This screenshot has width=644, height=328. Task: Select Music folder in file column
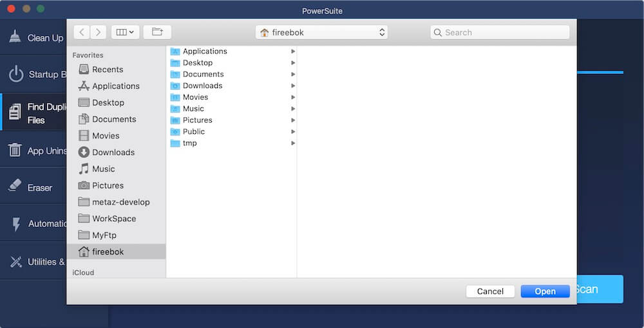[x=232, y=109]
